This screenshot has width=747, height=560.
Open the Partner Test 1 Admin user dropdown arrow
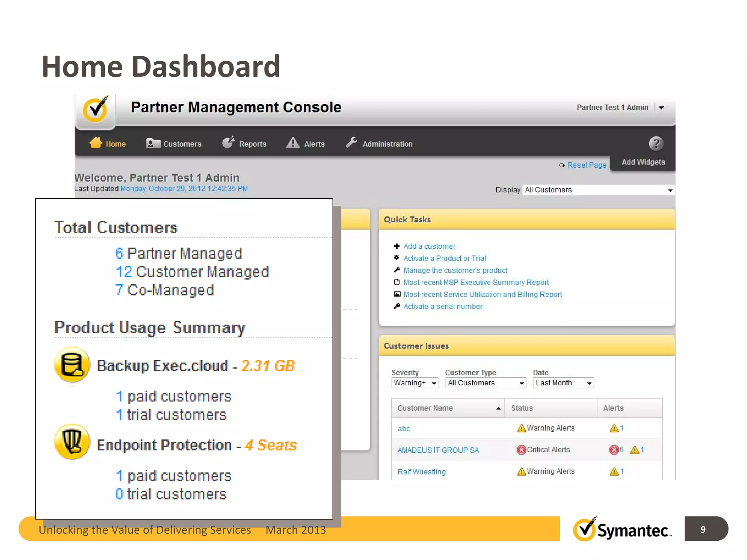661,108
